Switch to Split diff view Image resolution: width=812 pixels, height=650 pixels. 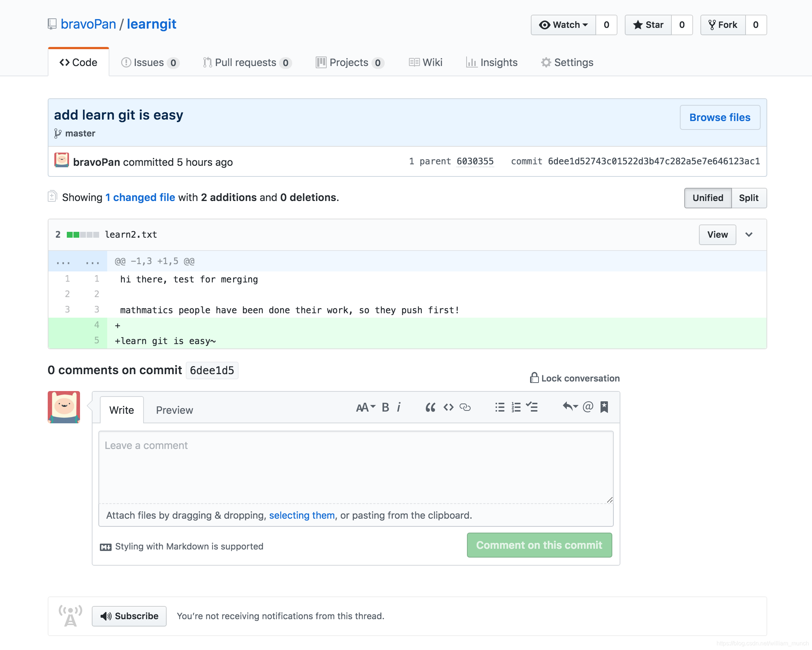click(x=749, y=198)
